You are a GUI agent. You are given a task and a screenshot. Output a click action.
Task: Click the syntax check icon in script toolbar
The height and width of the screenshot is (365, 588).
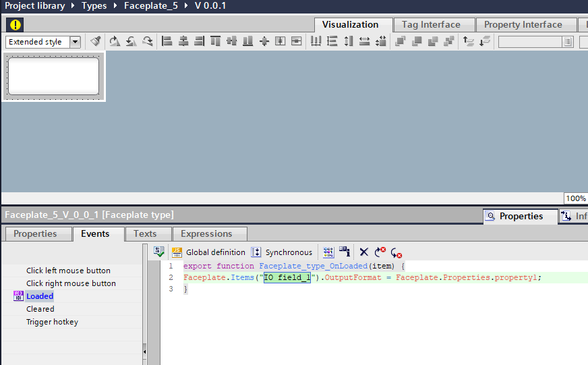[159, 252]
